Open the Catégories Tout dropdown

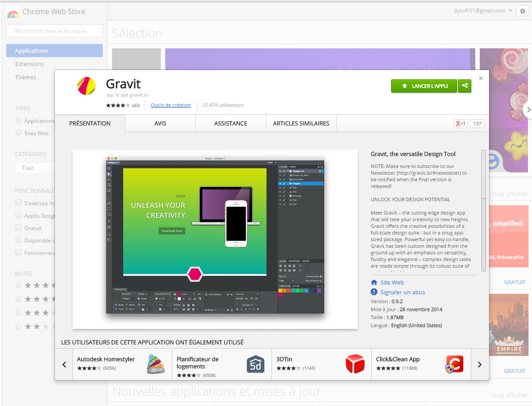(35, 168)
